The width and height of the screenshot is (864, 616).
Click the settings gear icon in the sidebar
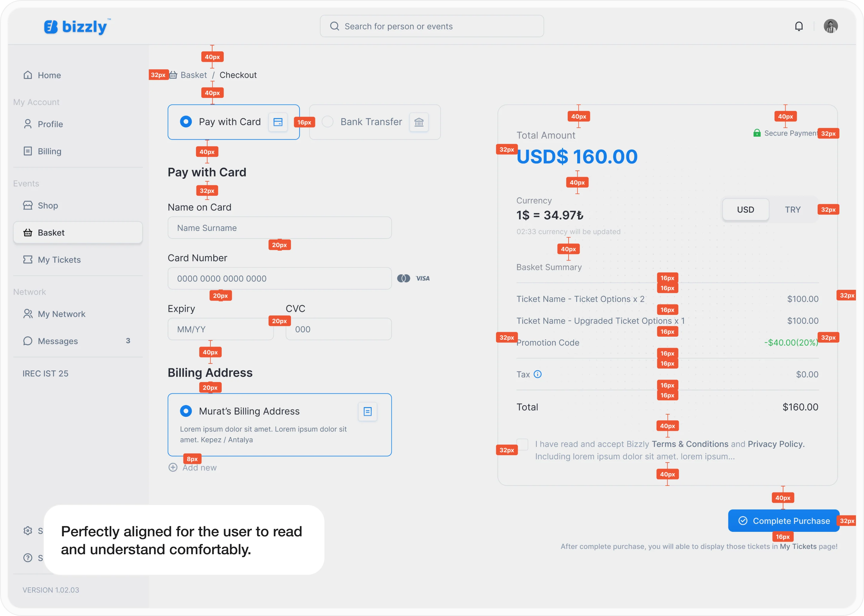28,531
